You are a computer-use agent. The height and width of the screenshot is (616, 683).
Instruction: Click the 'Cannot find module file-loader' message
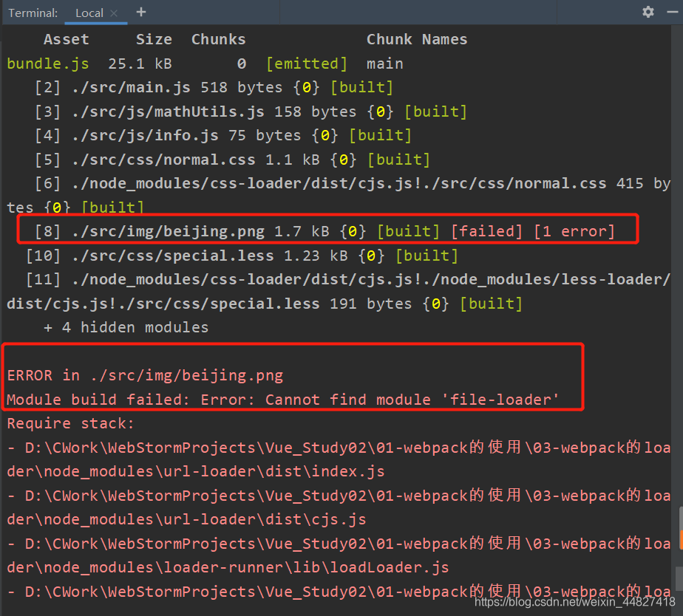pyautogui.click(x=412, y=400)
